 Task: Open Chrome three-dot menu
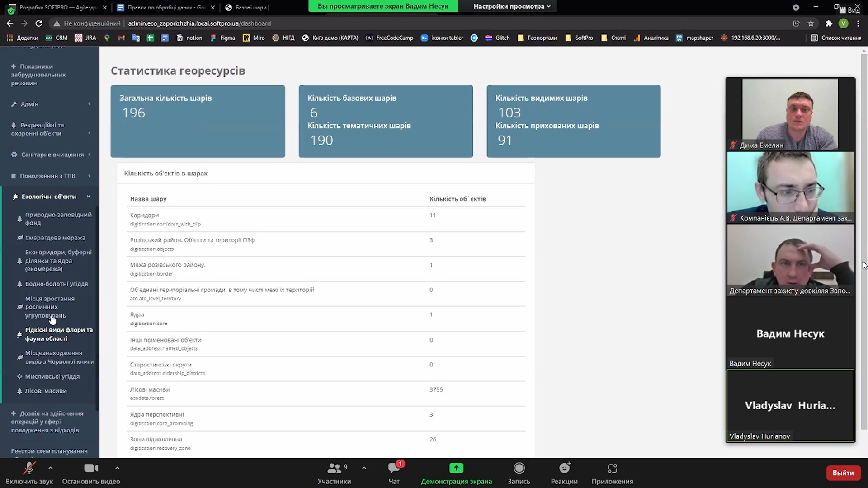click(x=858, y=23)
